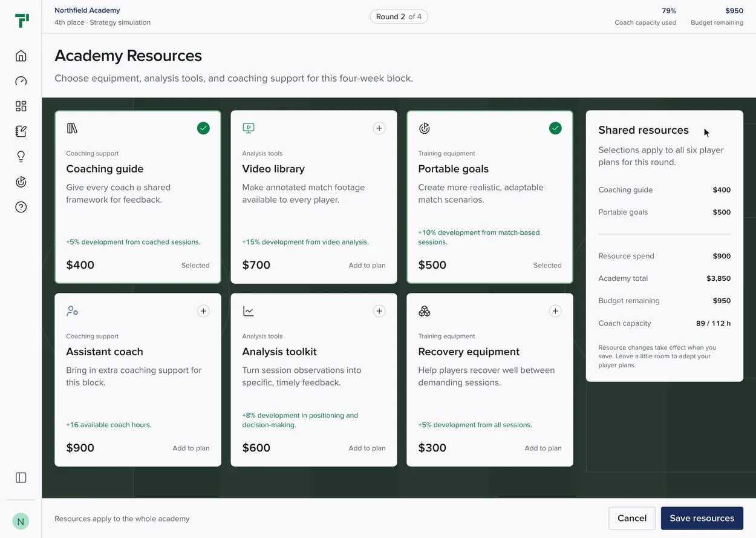This screenshot has height=538, width=756.
Task: Add Video library with its plus toggle
Action: (x=379, y=128)
